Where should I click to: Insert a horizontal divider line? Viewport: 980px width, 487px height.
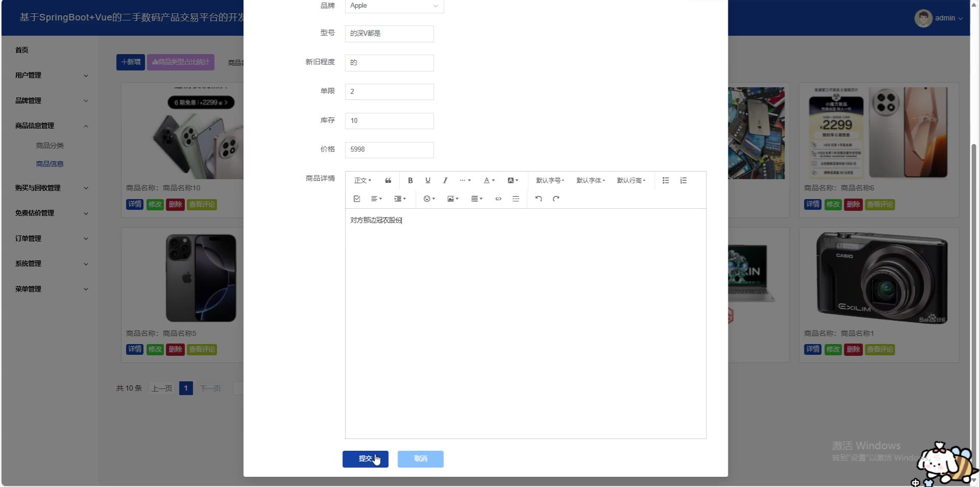516,199
